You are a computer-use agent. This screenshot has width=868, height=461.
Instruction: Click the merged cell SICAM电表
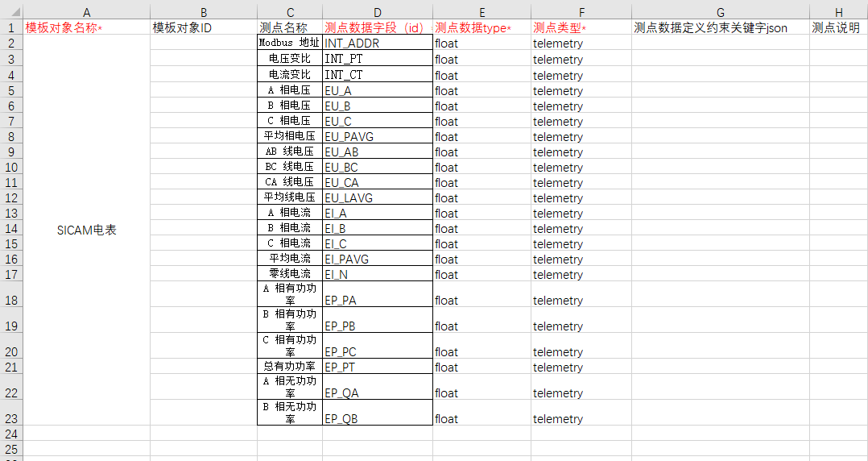point(86,230)
